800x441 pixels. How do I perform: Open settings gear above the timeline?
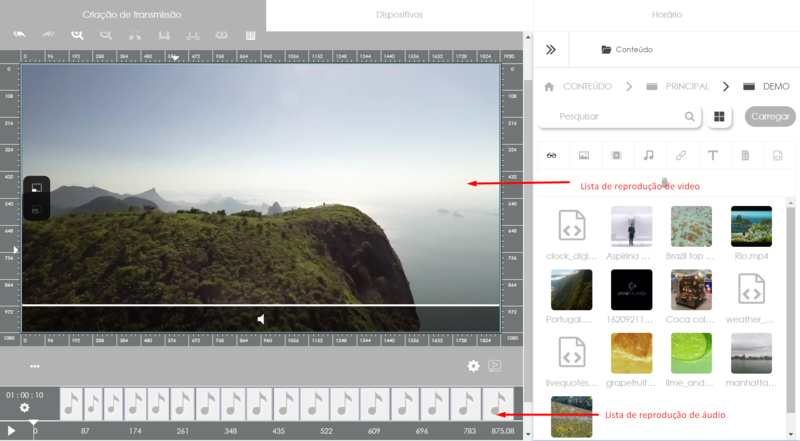(474, 366)
